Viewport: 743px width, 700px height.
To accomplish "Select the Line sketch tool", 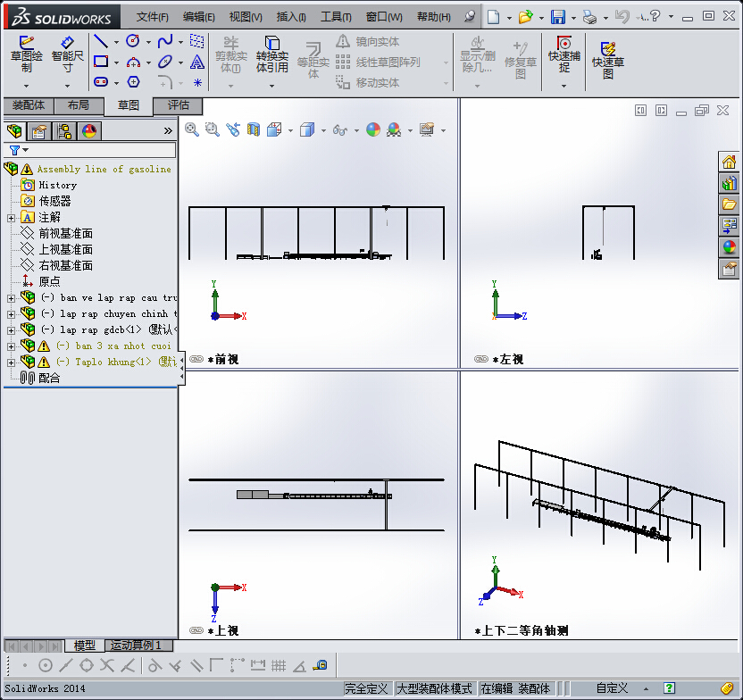I will click(x=100, y=41).
